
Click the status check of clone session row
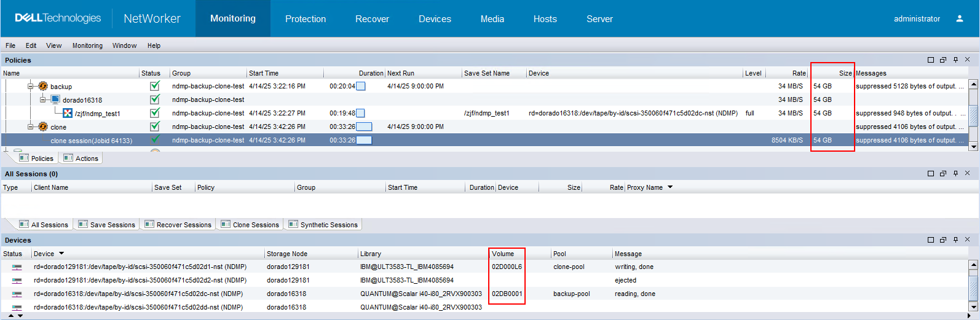(155, 140)
